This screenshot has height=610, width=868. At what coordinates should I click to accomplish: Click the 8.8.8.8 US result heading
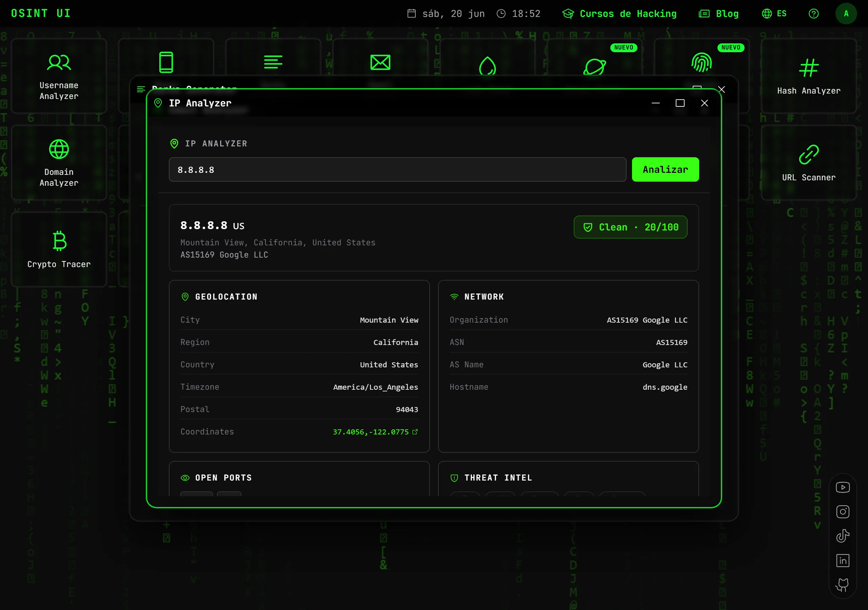click(213, 226)
